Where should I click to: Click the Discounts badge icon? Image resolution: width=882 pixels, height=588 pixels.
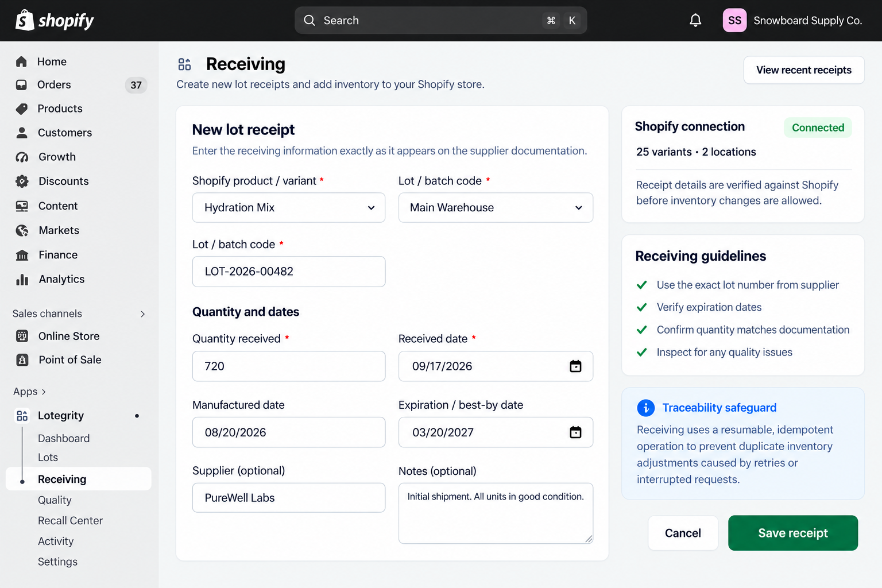(x=22, y=181)
